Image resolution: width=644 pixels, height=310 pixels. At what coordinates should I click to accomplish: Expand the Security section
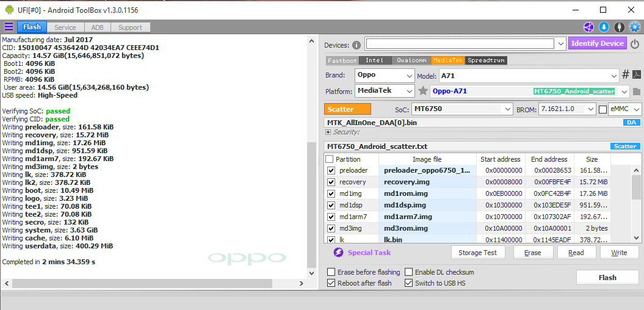coord(328,132)
